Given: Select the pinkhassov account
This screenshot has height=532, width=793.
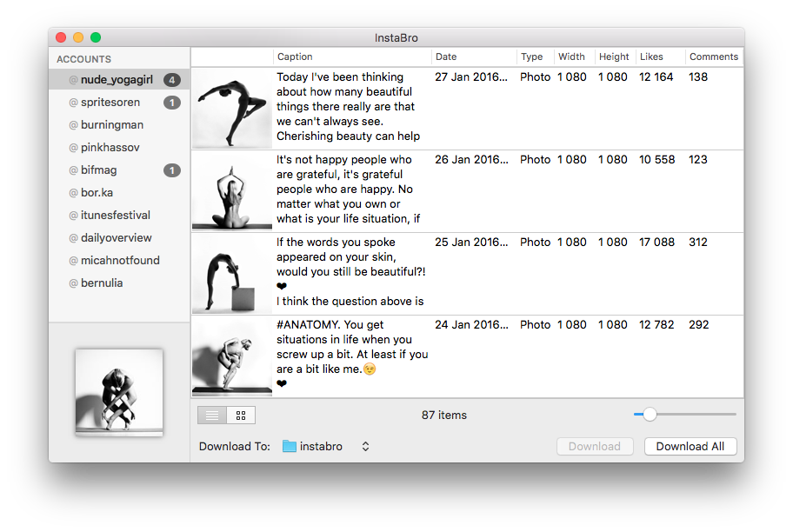Looking at the screenshot, I should click(119, 147).
